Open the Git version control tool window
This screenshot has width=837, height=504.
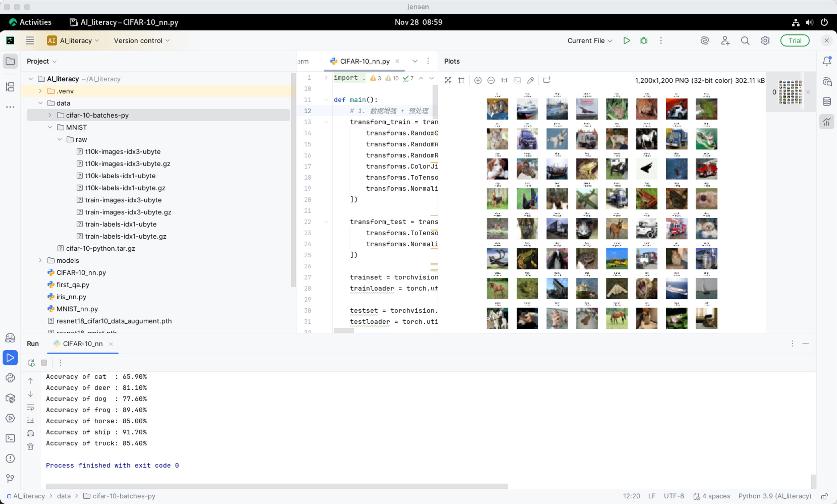tap(10, 479)
